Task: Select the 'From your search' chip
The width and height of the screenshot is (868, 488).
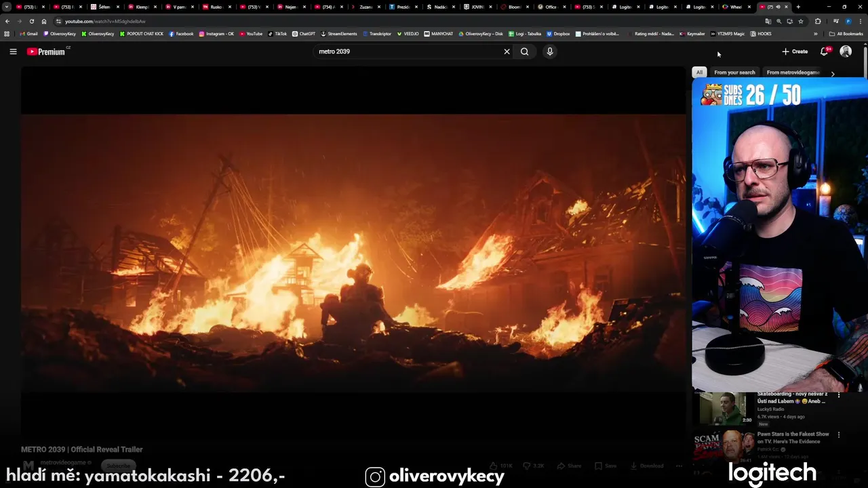Action: (x=734, y=73)
